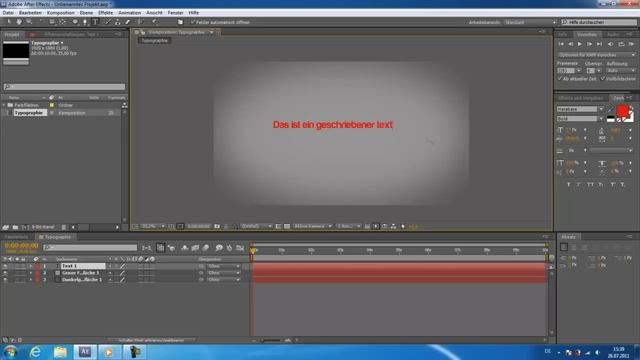
Task: Open the Arbeitsbereich Standard dropdown
Action: 530,22
